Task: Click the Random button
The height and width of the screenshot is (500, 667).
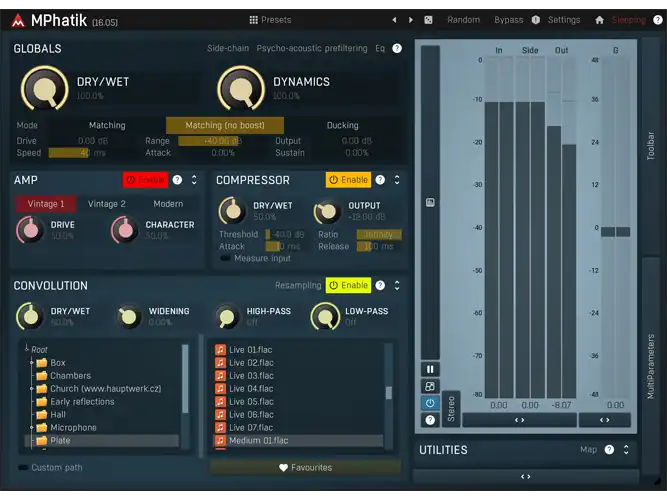Action: coord(463,20)
